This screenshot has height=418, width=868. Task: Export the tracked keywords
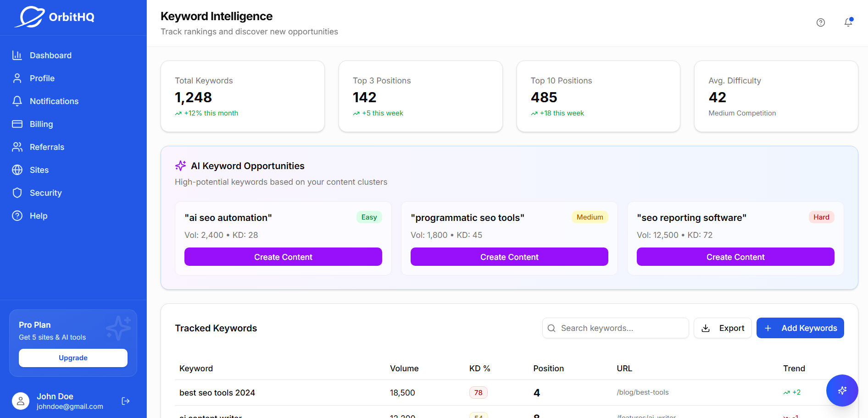click(723, 328)
